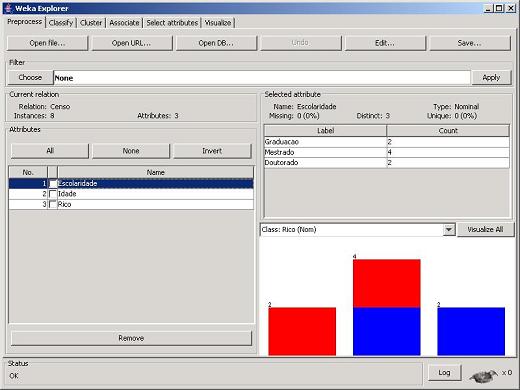The image size is (520, 390).
Task: Click the Count column header
Action: (x=448, y=131)
